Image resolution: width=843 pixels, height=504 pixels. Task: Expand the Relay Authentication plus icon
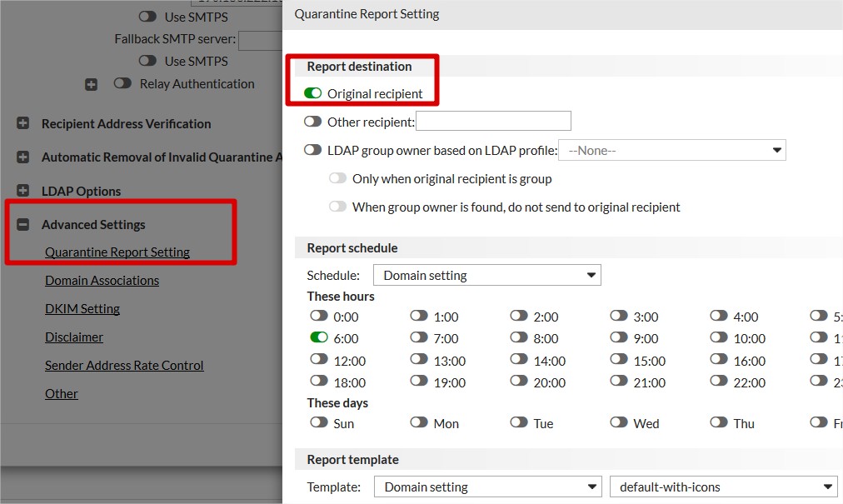click(x=91, y=84)
